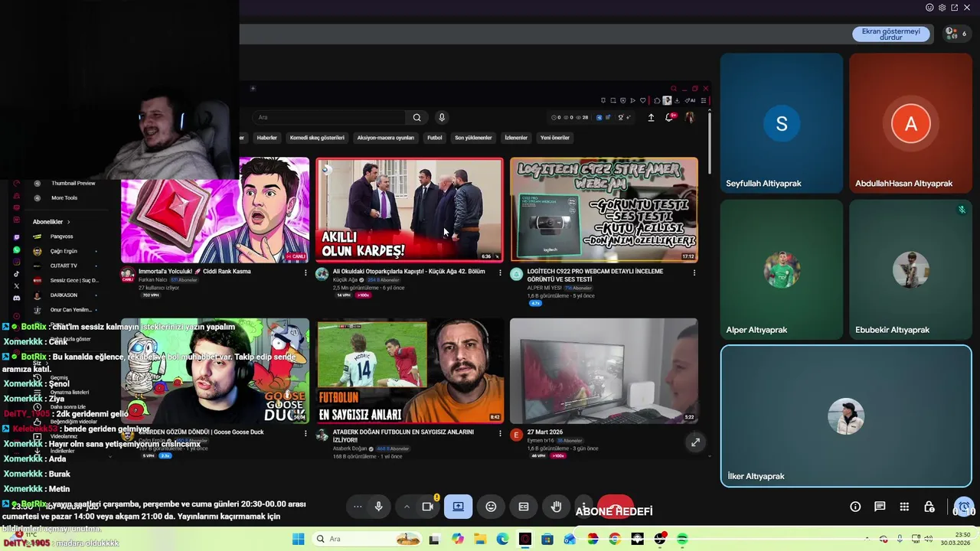Select AbdullahHasan Altıyaprak participant tile
This screenshot has height=551, width=980.
(910, 122)
